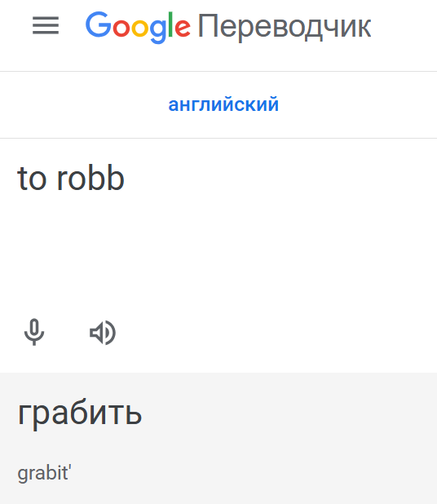The image size is (437, 504).
Task: Click the red letter e ending the Google logo
Action: (x=183, y=28)
